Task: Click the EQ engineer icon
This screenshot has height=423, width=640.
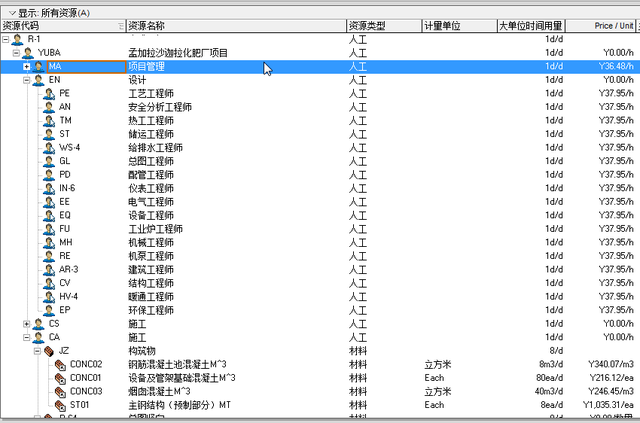Action: coord(49,215)
